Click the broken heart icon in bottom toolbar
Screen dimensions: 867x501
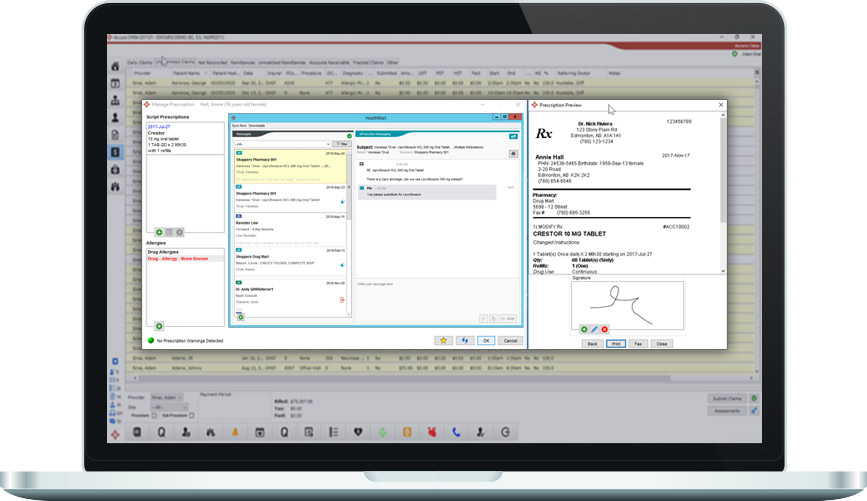[x=358, y=432]
